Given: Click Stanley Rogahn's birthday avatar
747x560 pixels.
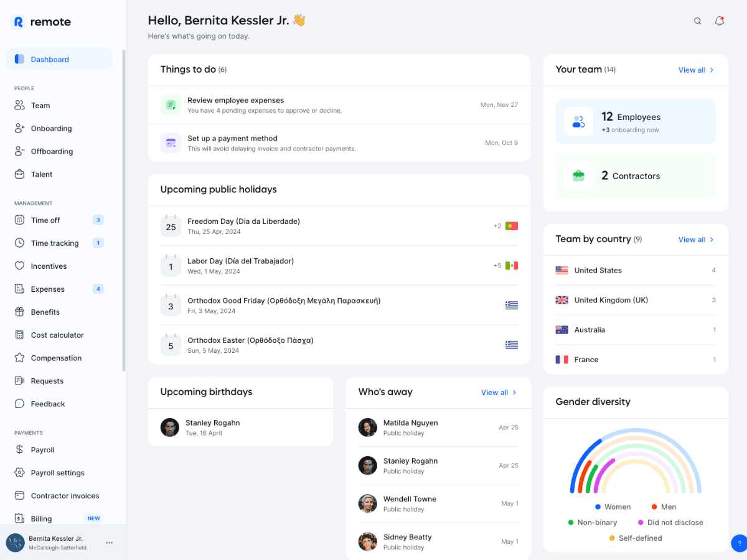Looking at the screenshot, I should (170, 427).
